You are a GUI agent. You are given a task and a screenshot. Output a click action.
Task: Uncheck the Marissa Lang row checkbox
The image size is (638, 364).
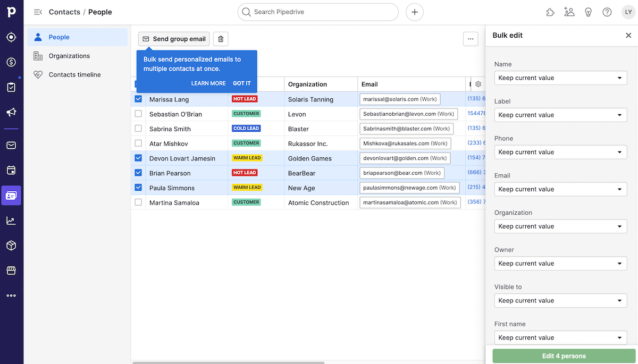point(138,99)
